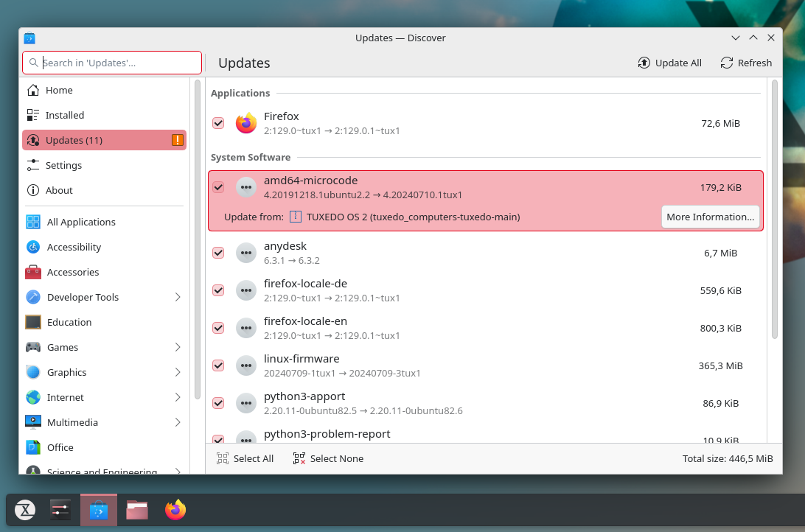Click the Home house icon
Viewport: 805px width, 532px height.
(33, 91)
